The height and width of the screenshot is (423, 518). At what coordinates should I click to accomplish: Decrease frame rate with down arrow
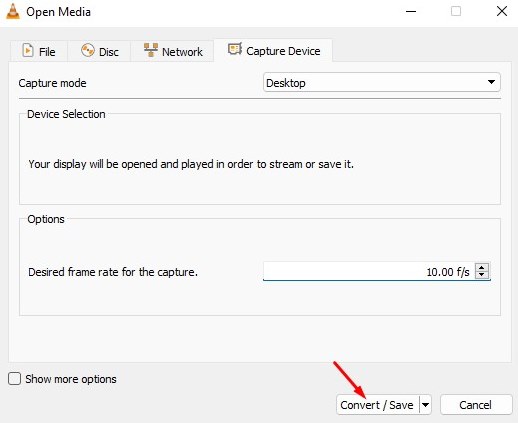click(x=482, y=275)
